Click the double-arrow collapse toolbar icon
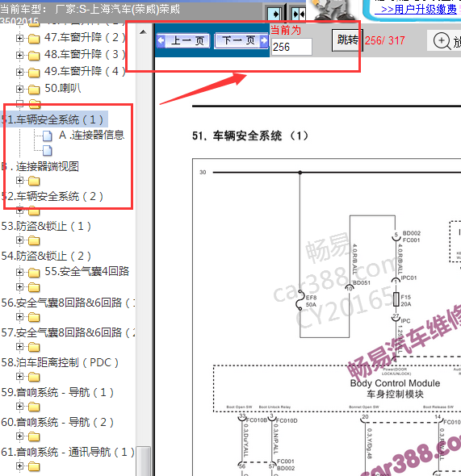 [298, 14]
